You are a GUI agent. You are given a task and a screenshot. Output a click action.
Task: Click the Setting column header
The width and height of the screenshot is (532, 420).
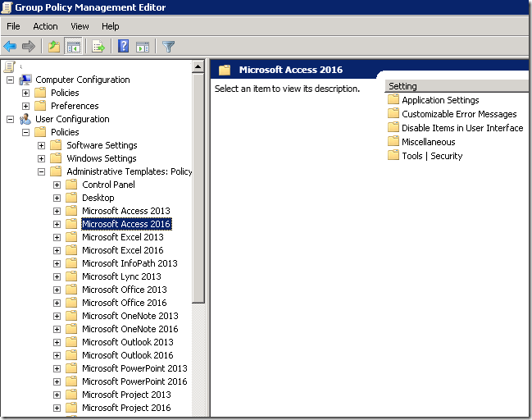pyautogui.click(x=457, y=86)
